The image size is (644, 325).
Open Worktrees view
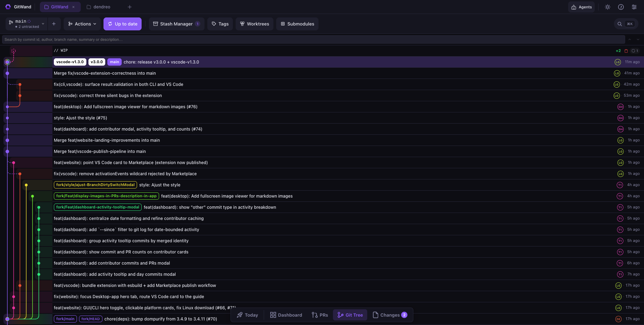pyautogui.click(x=255, y=24)
